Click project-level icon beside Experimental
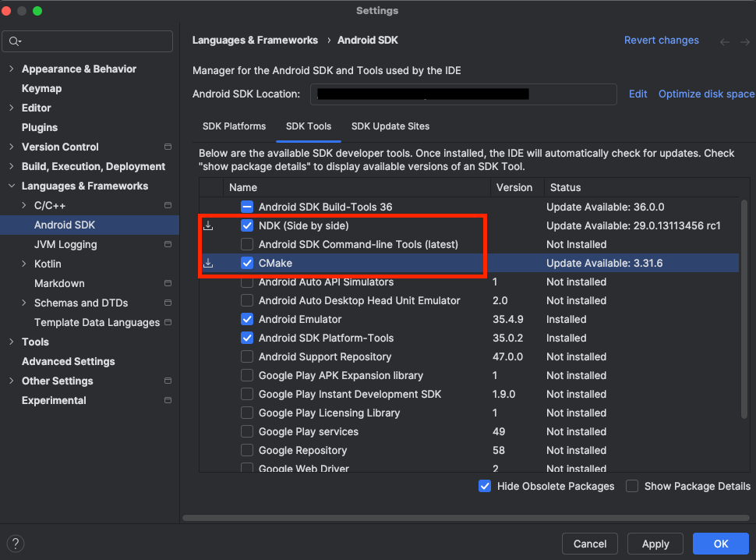The width and height of the screenshot is (756, 560). click(x=168, y=400)
